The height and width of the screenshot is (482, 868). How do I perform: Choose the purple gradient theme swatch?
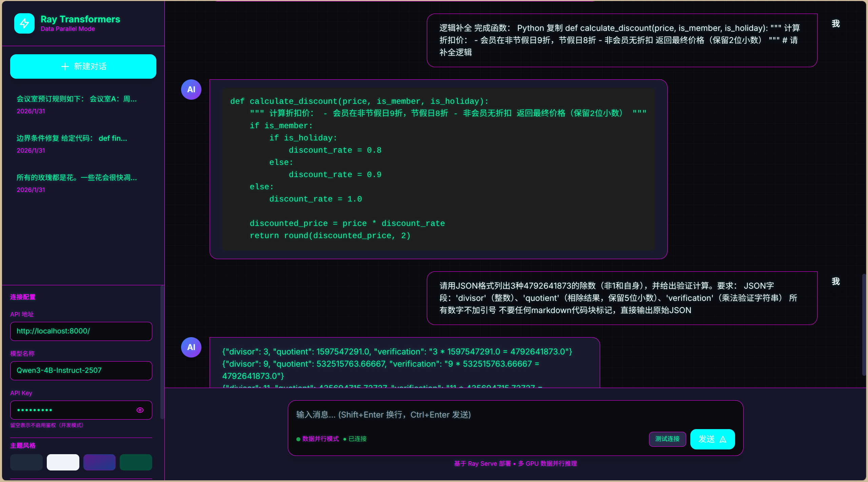point(99,462)
